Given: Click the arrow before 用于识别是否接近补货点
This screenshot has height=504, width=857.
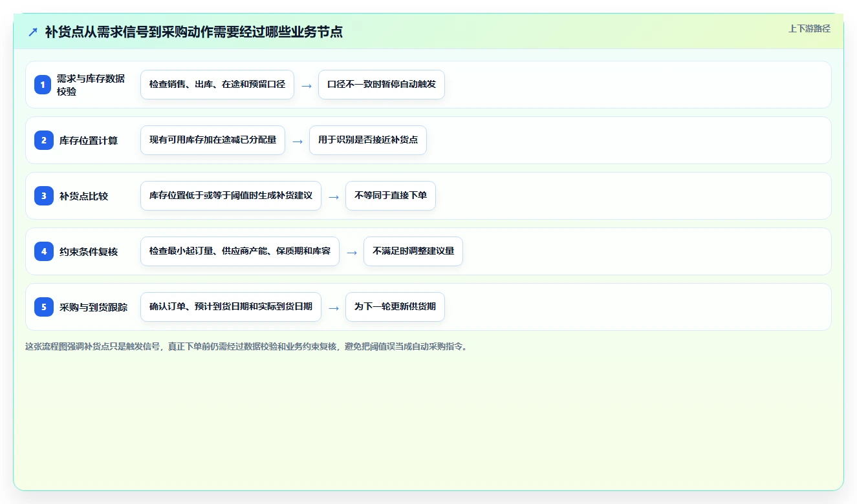Looking at the screenshot, I should tap(298, 141).
